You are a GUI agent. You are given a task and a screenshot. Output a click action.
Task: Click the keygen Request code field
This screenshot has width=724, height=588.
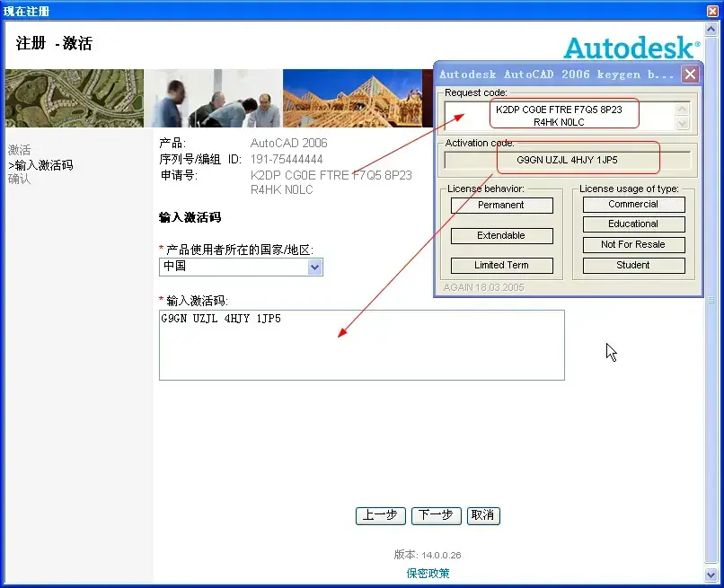click(559, 116)
